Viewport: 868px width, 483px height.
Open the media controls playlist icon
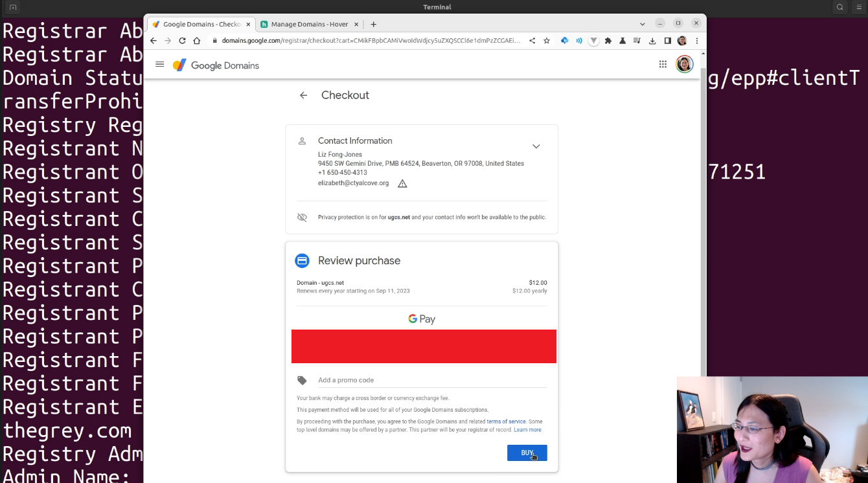point(637,40)
